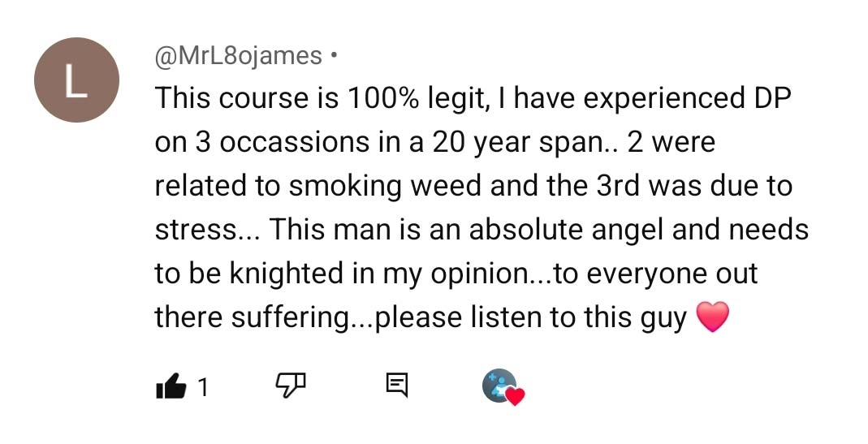
Task: Click the red heart emoji in the comment
Action: (x=713, y=317)
